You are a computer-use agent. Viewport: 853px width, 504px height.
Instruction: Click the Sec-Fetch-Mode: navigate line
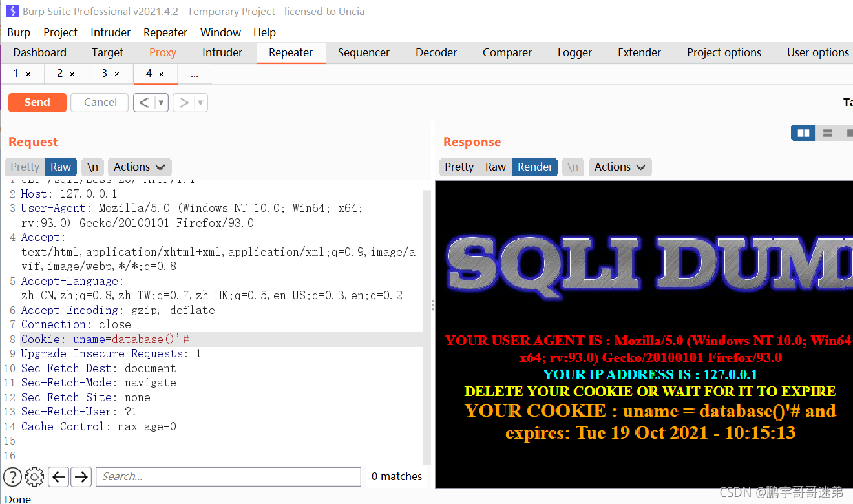pyautogui.click(x=98, y=383)
